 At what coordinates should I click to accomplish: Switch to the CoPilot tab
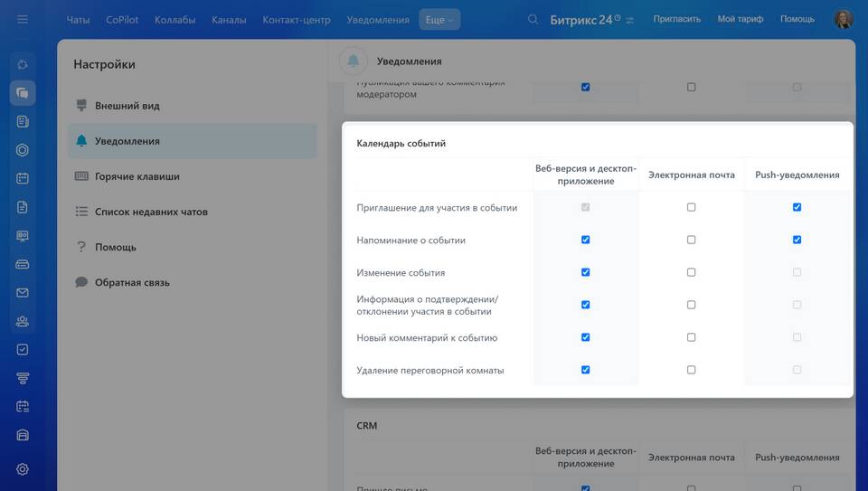tap(122, 19)
